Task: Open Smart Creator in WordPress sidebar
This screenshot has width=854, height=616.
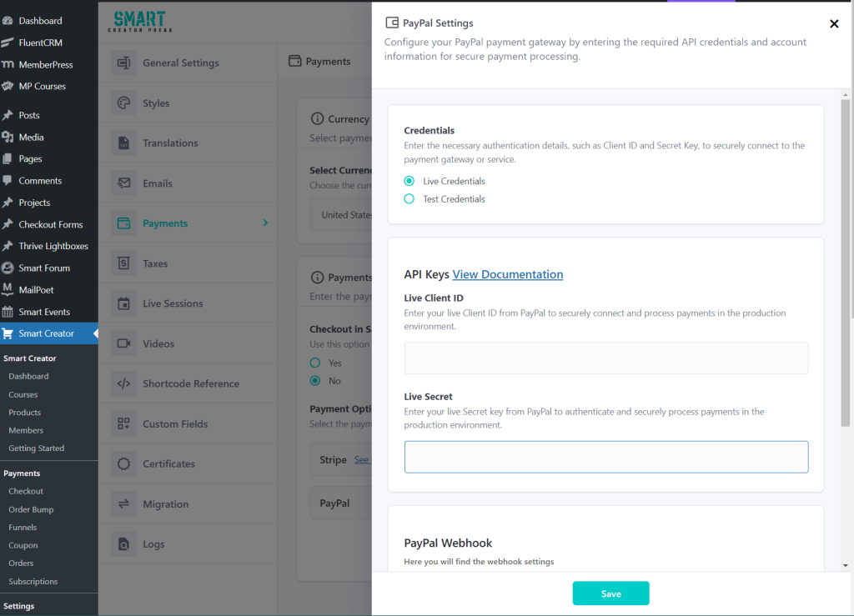Action: (47, 333)
